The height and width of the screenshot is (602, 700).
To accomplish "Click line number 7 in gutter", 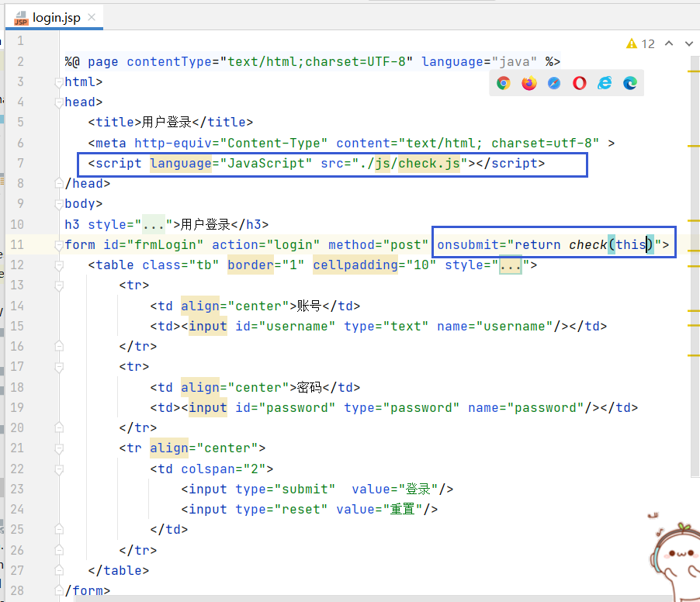I will click(20, 164).
